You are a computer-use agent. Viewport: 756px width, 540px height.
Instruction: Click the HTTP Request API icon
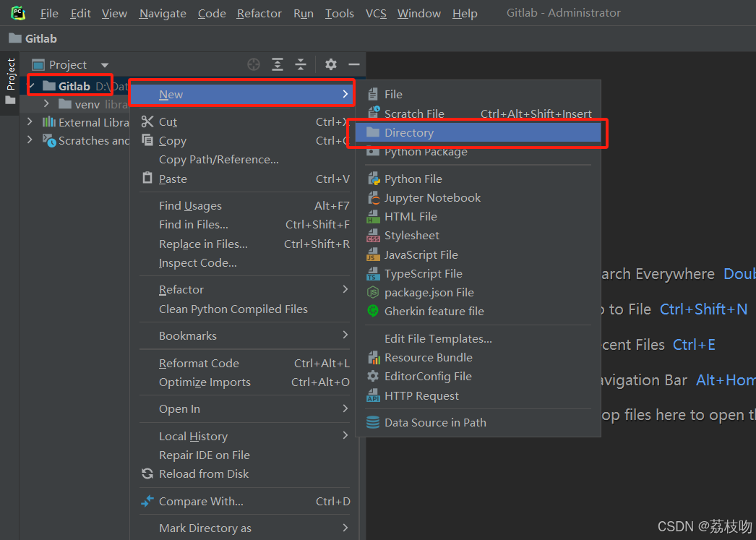373,395
